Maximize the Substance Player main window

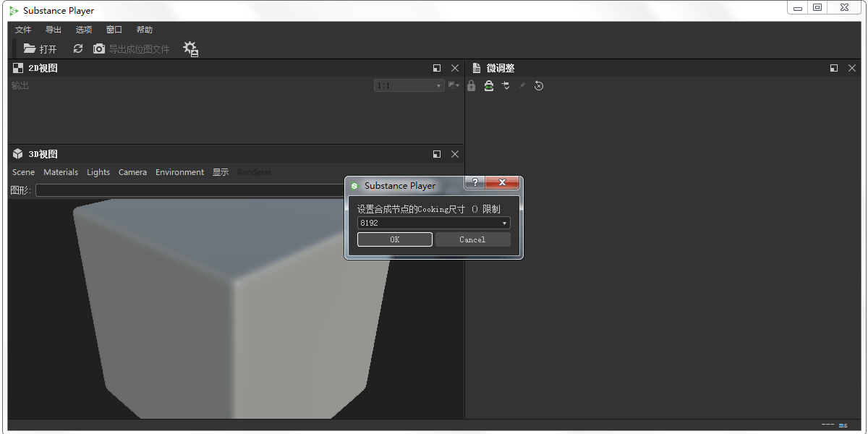(x=817, y=8)
